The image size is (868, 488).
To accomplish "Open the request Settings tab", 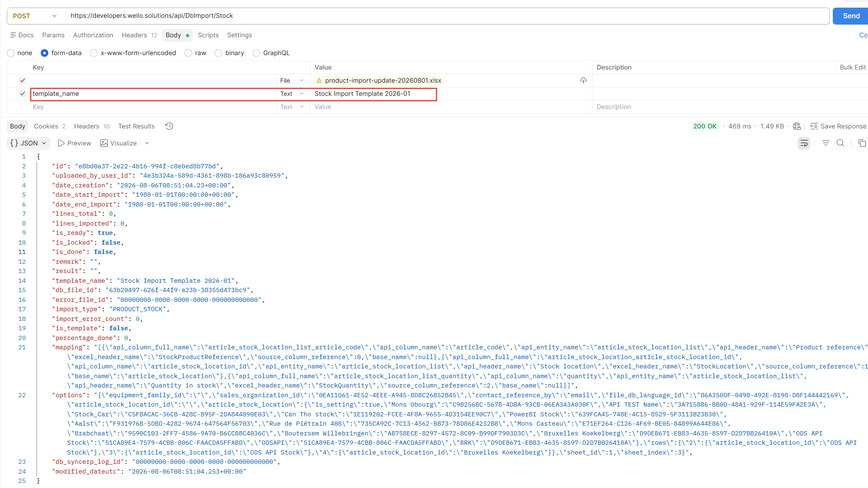I will click(240, 35).
